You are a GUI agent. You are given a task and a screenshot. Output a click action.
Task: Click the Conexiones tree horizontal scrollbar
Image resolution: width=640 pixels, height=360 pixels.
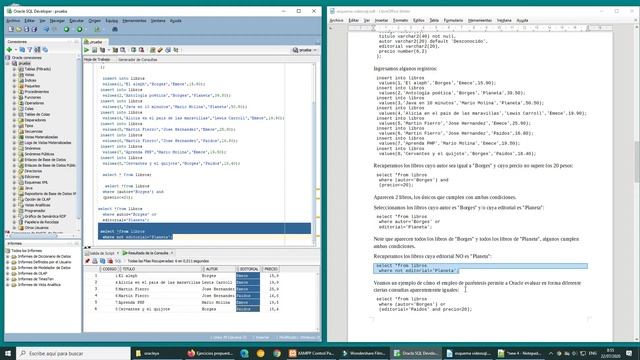(x=41, y=235)
